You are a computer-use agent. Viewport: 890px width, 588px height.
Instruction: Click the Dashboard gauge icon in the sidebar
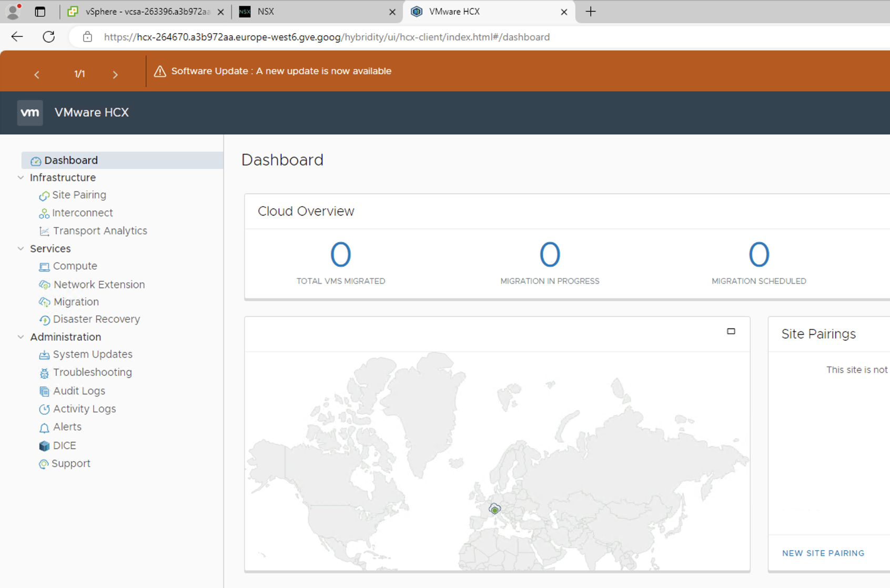(x=36, y=161)
